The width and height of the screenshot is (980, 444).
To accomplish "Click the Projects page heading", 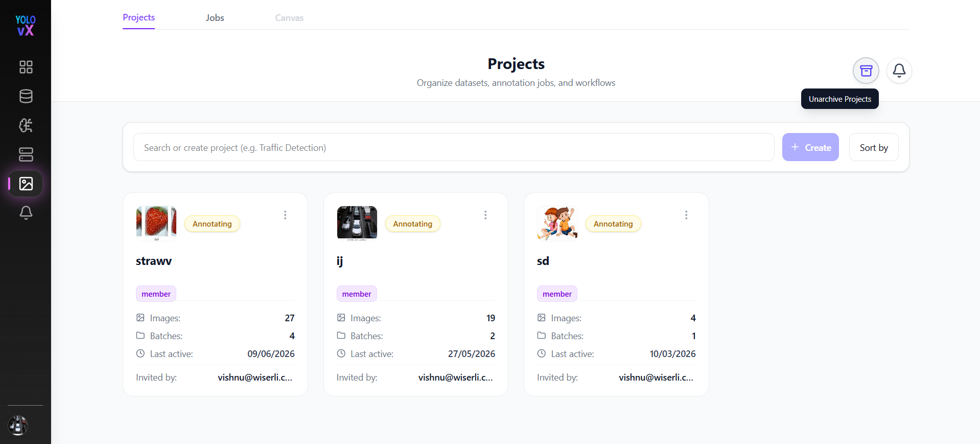I will click(x=516, y=63).
